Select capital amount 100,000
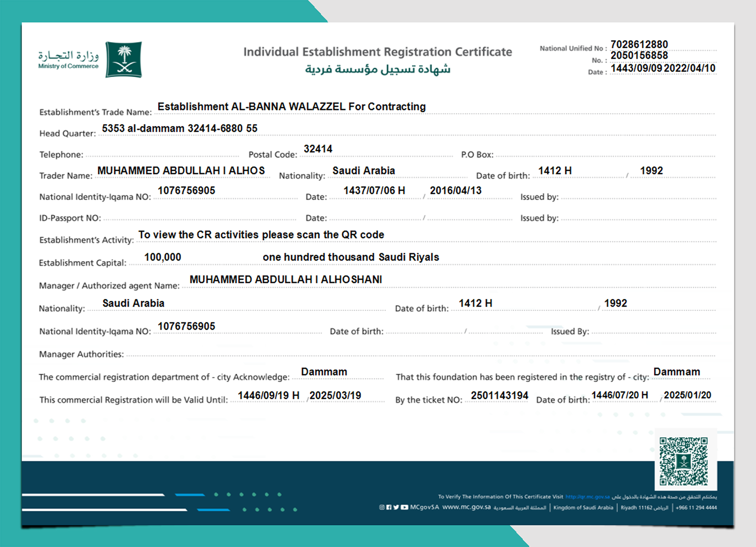Viewport: 756px width, 547px height. click(x=163, y=257)
